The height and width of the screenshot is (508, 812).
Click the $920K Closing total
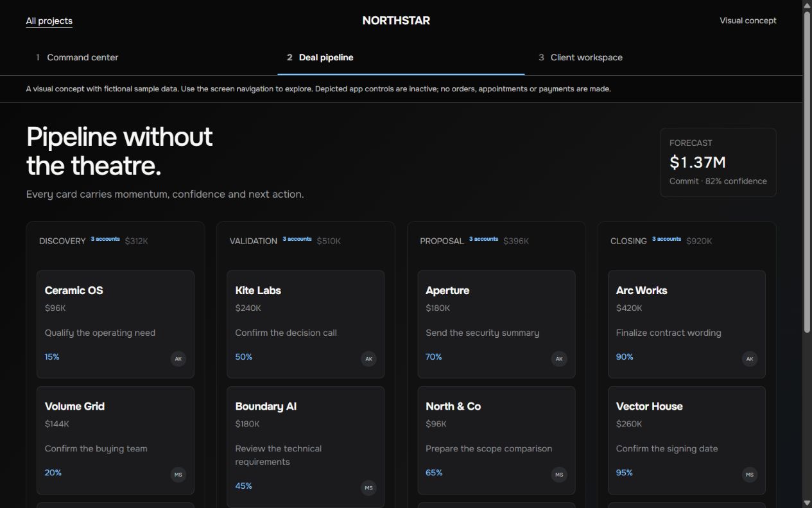click(x=699, y=241)
